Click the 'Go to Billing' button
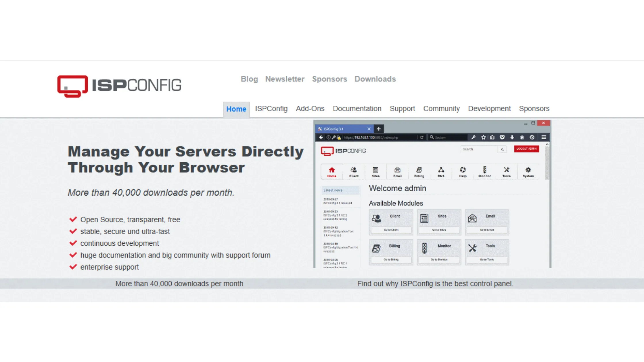 pos(391,260)
